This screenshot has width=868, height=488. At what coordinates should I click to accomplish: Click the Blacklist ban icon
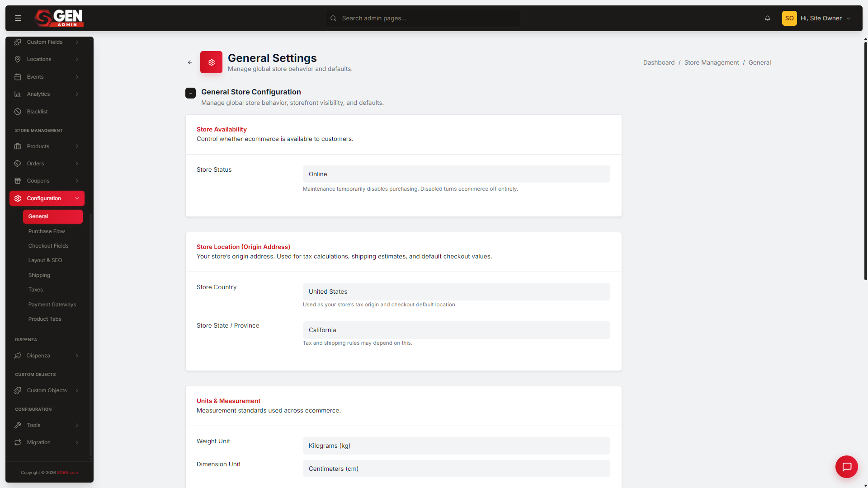[x=18, y=112]
